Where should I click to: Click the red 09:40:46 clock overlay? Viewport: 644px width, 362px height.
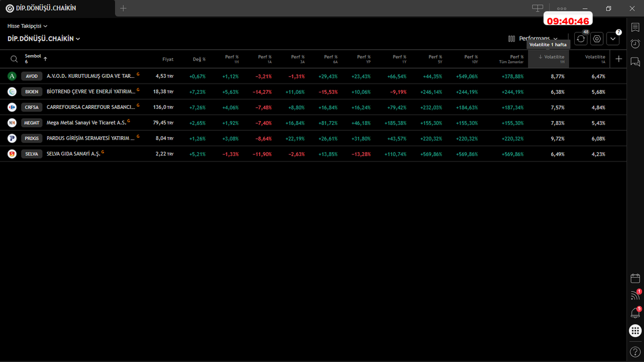pos(568,21)
